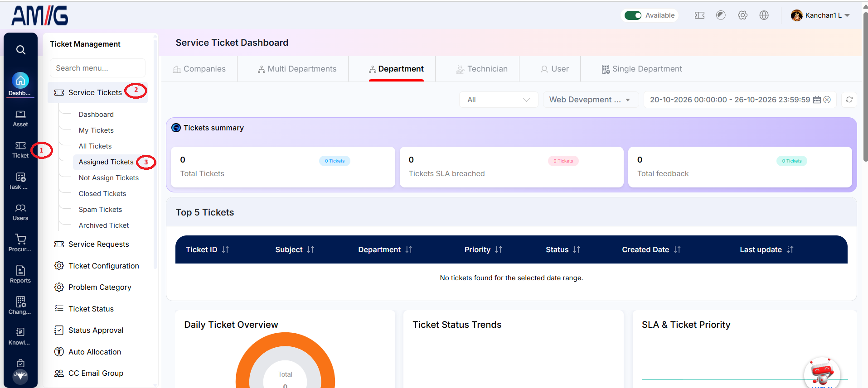The height and width of the screenshot is (388, 868).
Task: Click the globe language icon
Action: pos(764,15)
